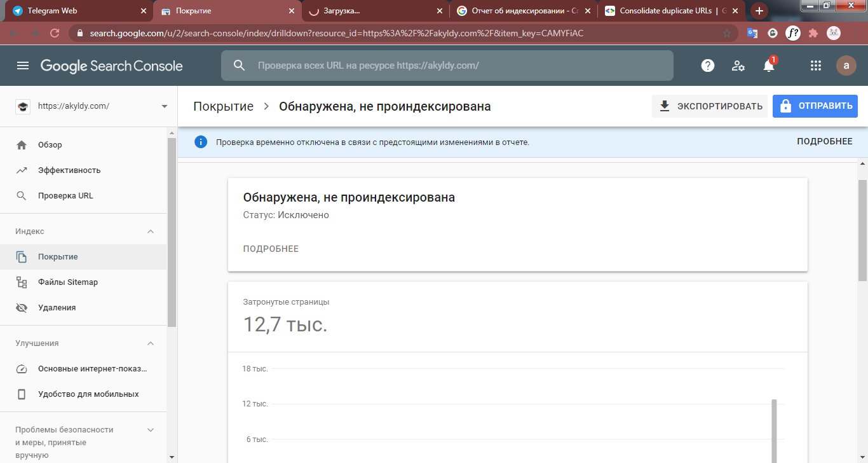
Task: Close the Загрузка tab
Action: (x=440, y=11)
